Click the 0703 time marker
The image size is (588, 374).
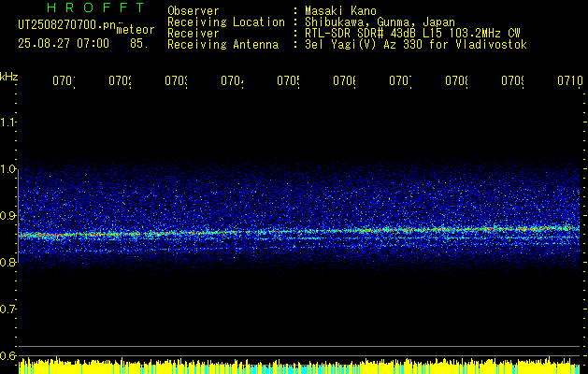[176, 80]
